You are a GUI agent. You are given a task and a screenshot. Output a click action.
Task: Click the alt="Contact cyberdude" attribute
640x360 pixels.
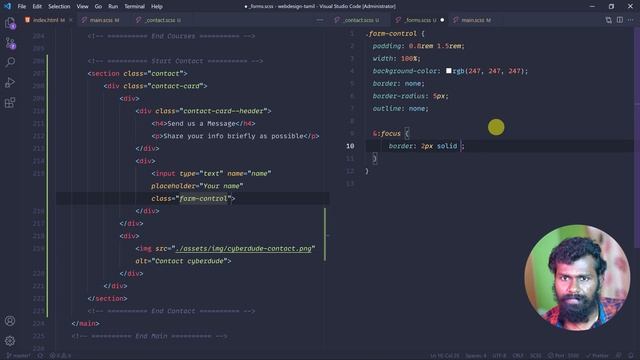[182, 261]
